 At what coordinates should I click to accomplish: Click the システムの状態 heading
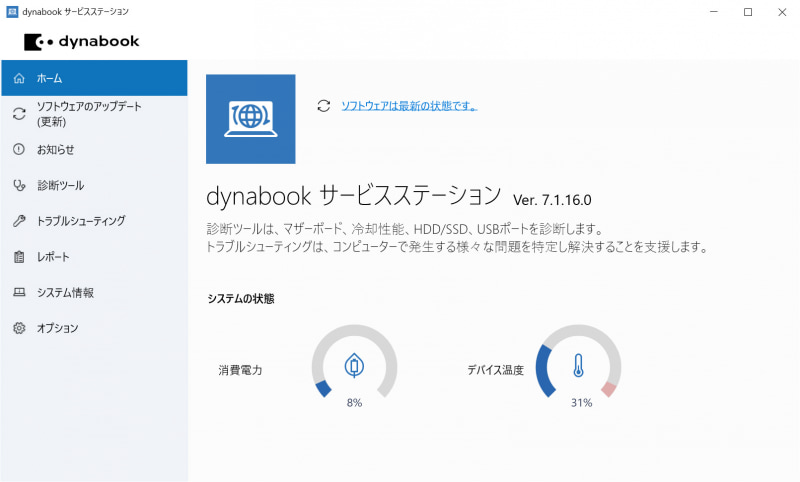click(241, 299)
